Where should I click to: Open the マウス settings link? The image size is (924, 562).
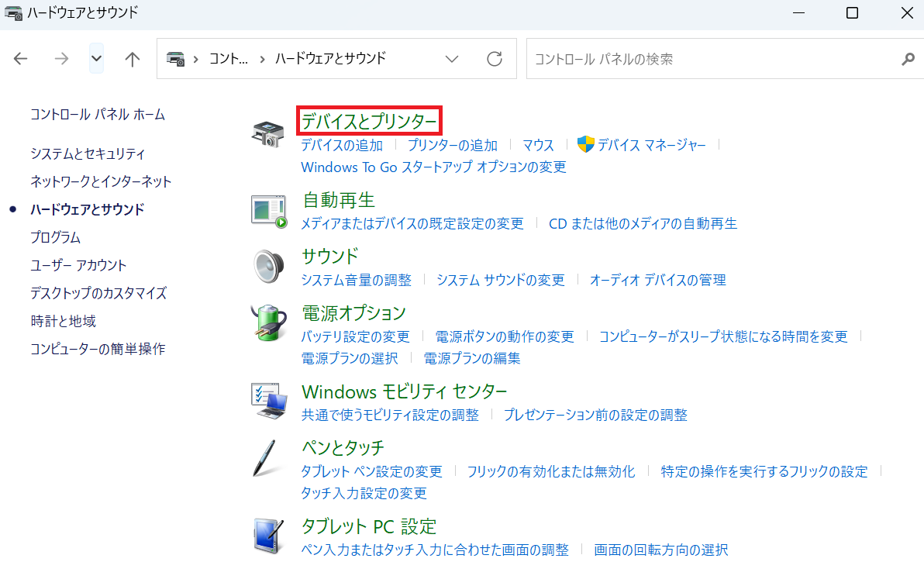tap(539, 145)
